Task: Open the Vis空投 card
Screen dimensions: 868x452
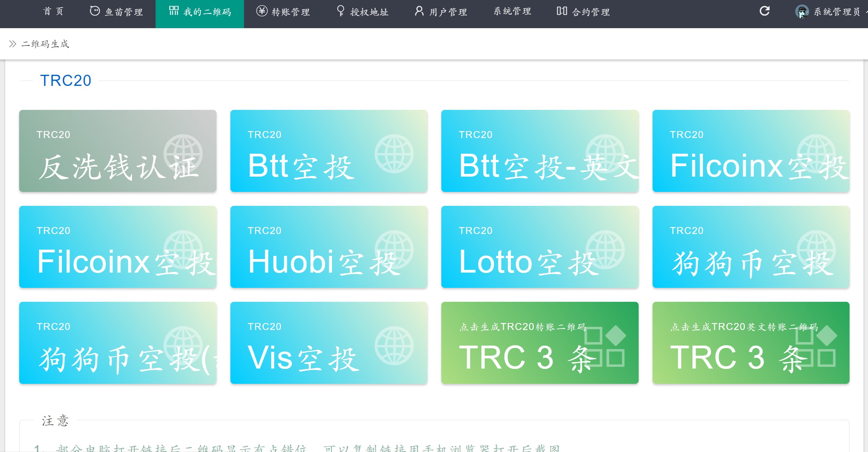Action: point(329,343)
